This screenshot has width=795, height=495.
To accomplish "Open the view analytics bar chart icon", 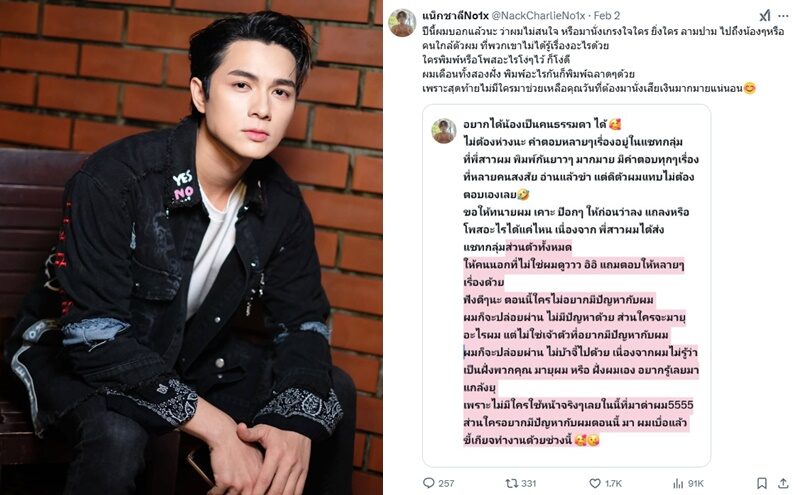I will (678, 483).
